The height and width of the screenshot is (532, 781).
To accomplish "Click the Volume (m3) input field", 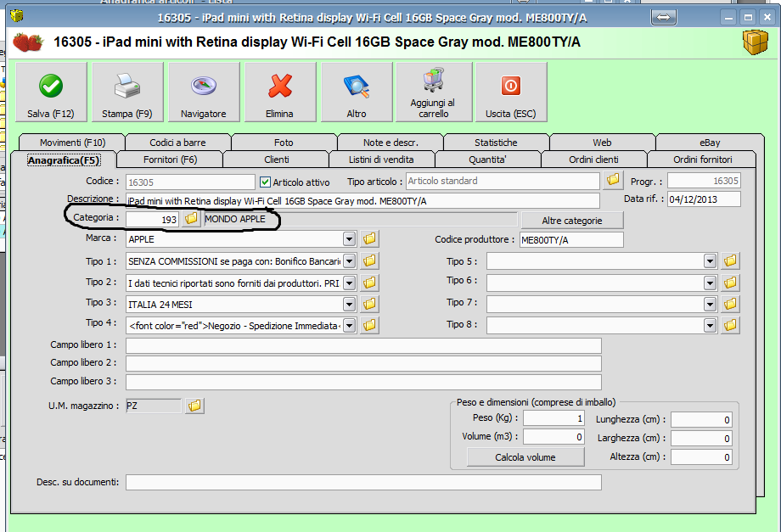I will click(553, 436).
